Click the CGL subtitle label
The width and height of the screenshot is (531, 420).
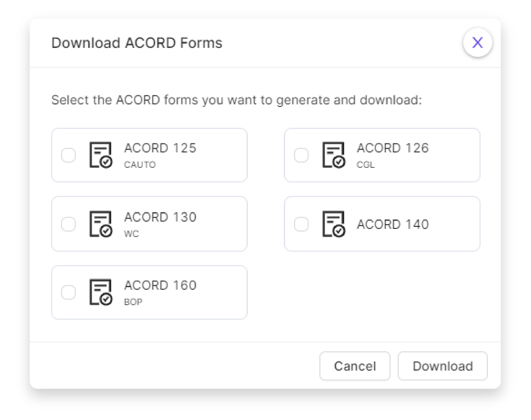point(366,165)
